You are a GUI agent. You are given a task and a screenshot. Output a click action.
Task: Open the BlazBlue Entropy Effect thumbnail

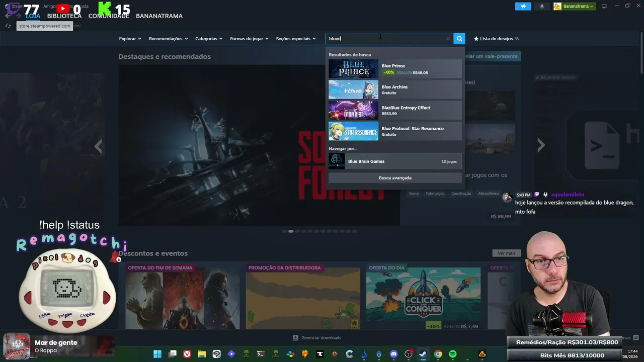click(x=353, y=111)
